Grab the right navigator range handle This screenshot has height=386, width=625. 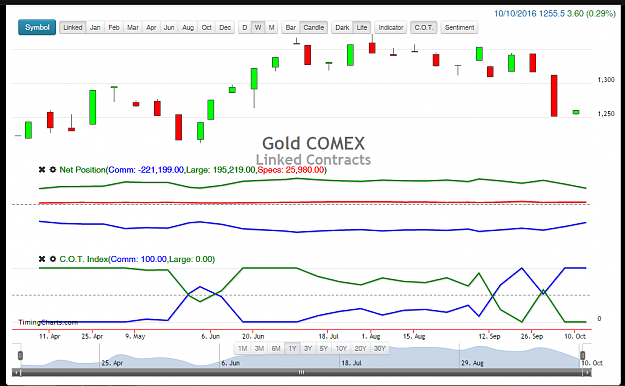coord(582,355)
